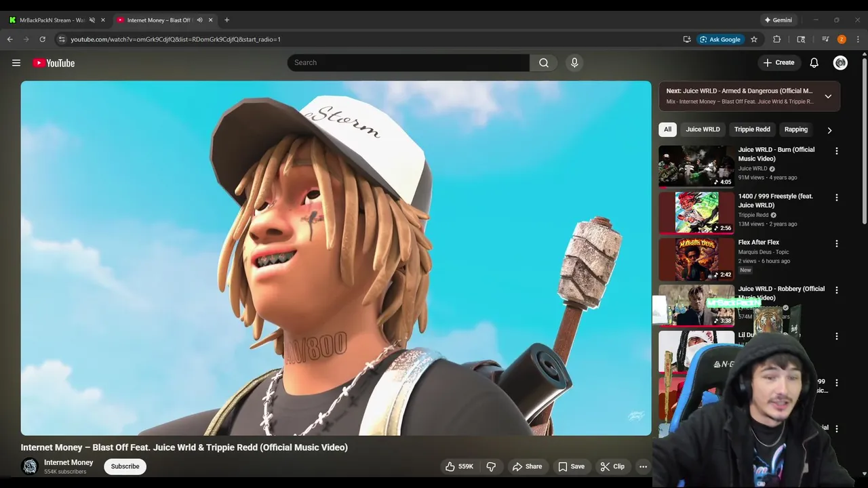Image resolution: width=868 pixels, height=488 pixels.
Task: Dislike the Blast Off video
Action: [491, 466]
